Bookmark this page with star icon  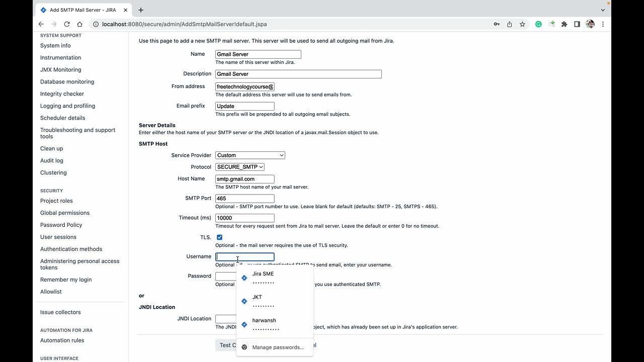[x=523, y=24]
